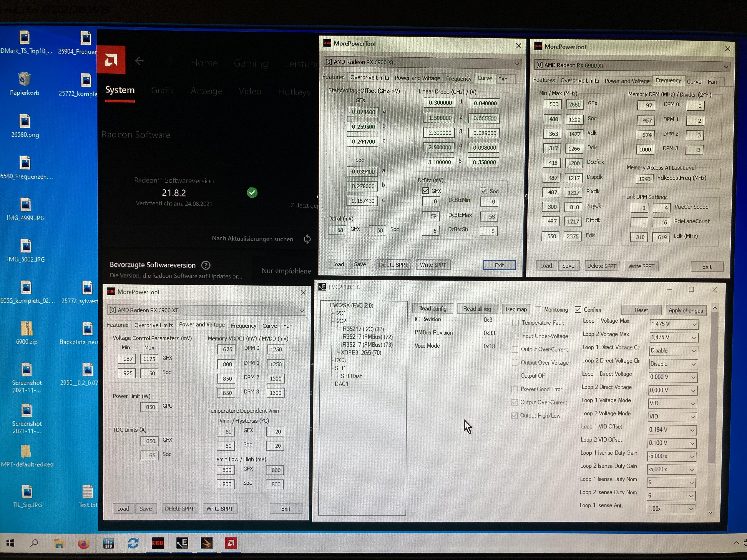Click Read config button in EVC2
747x560 pixels.
(x=432, y=309)
